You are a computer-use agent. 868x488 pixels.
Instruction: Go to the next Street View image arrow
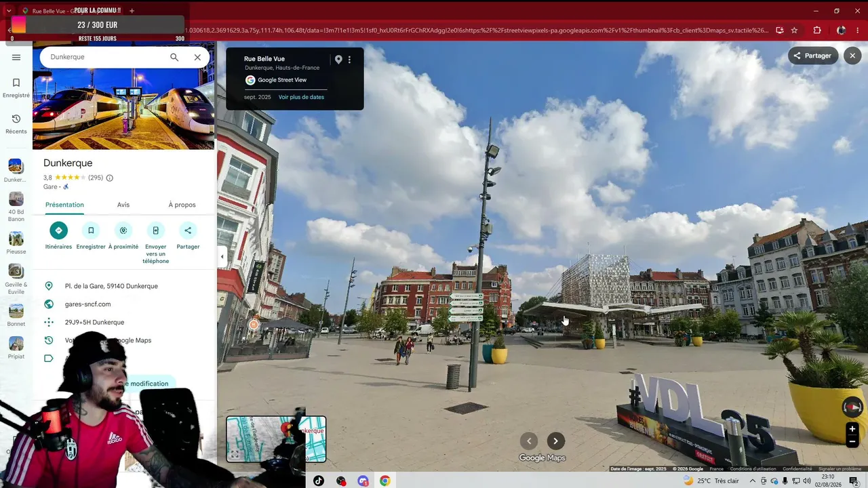pyautogui.click(x=555, y=441)
